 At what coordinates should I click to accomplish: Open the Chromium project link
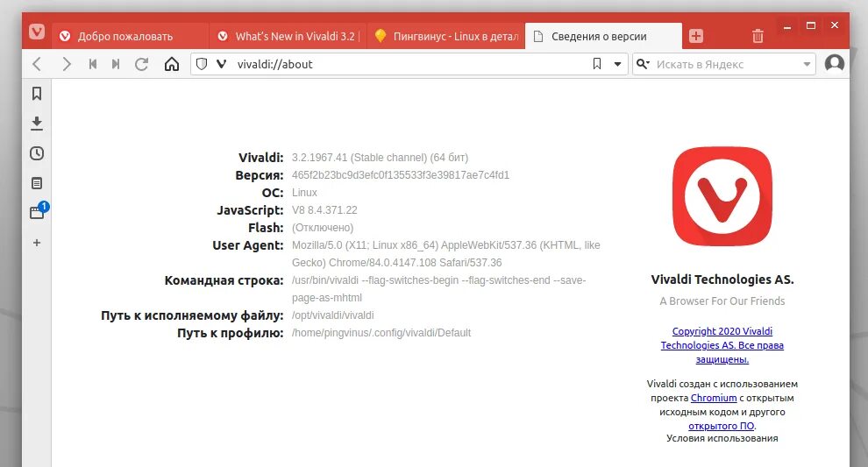(x=714, y=398)
